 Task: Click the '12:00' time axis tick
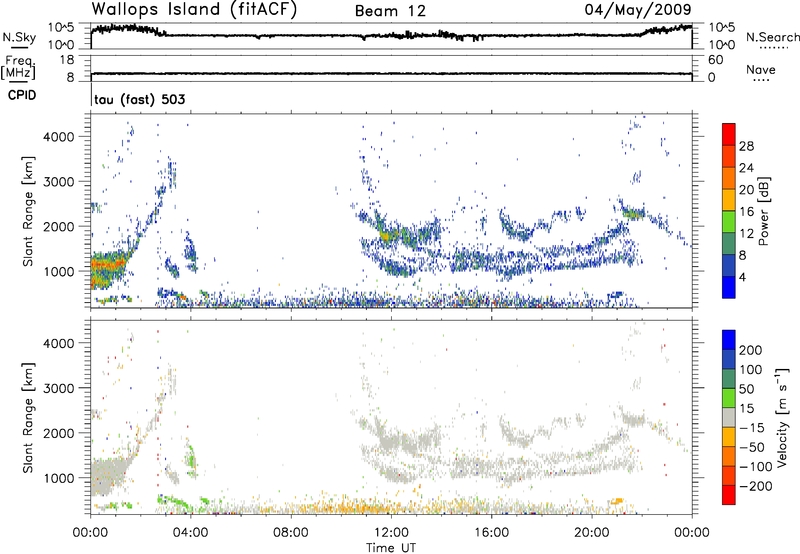point(391,533)
